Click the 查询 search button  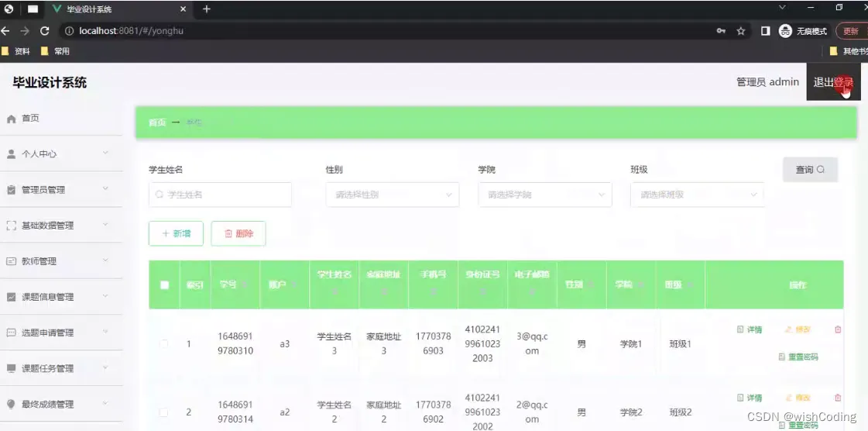coord(810,170)
